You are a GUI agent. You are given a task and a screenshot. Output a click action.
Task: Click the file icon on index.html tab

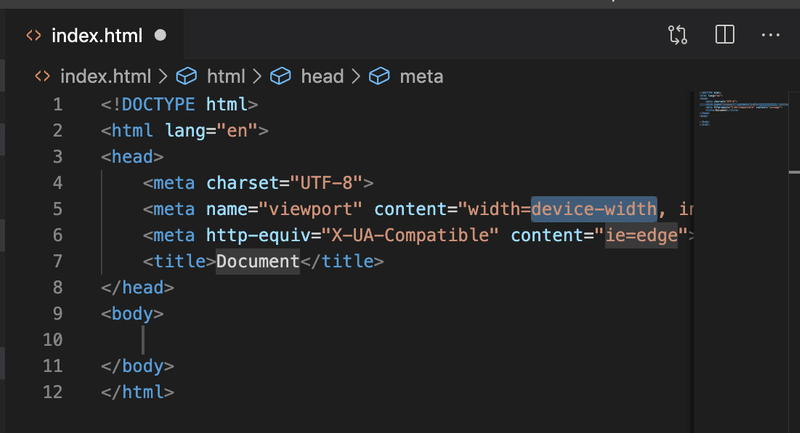click(33, 36)
